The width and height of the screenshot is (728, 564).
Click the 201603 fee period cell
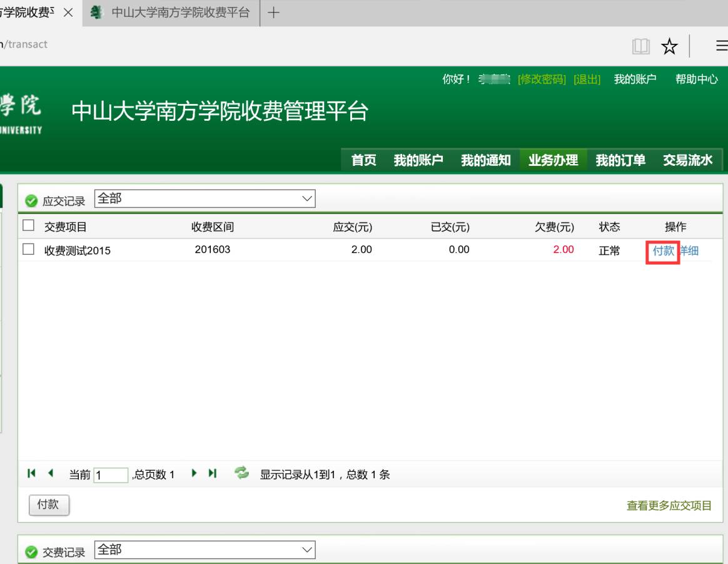(213, 250)
